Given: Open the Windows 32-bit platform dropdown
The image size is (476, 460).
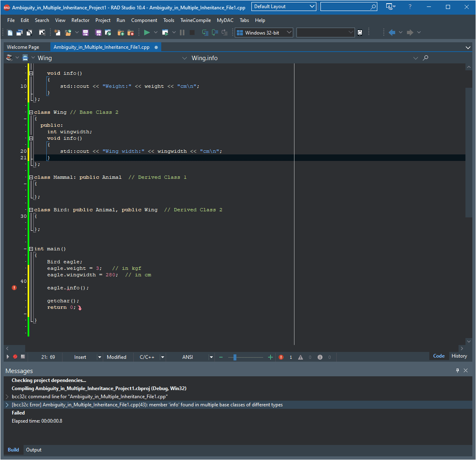Looking at the screenshot, I should tap(289, 33).
